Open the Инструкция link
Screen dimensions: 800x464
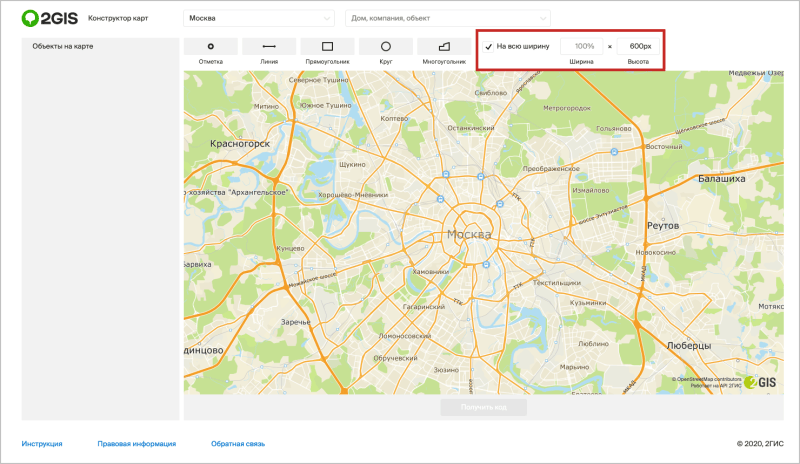point(42,444)
